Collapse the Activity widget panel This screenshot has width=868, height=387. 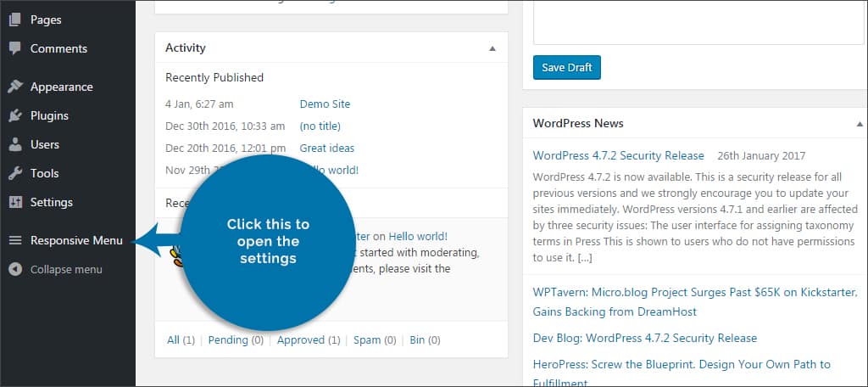pyautogui.click(x=492, y=48)
